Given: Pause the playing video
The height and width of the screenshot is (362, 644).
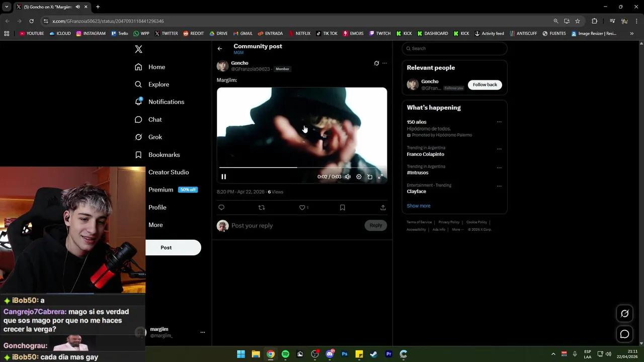Looking at the screenshot, I should (224, 176).
